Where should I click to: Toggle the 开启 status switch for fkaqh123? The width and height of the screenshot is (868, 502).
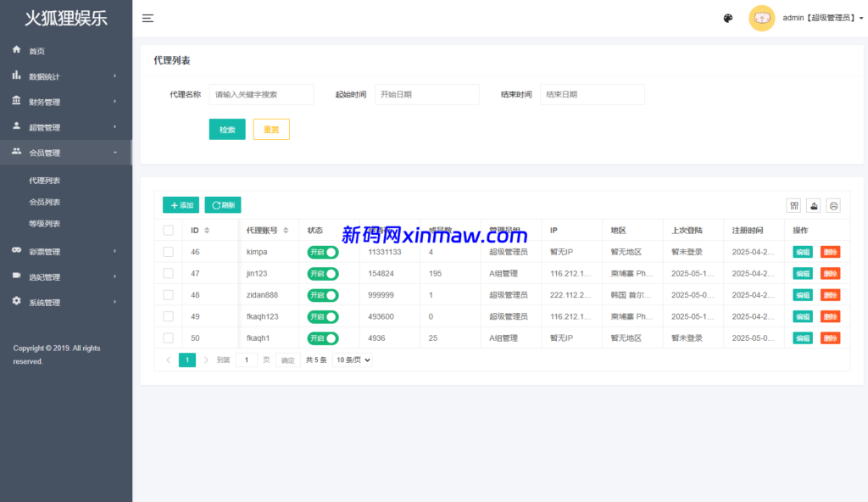(x=323, y=317)
